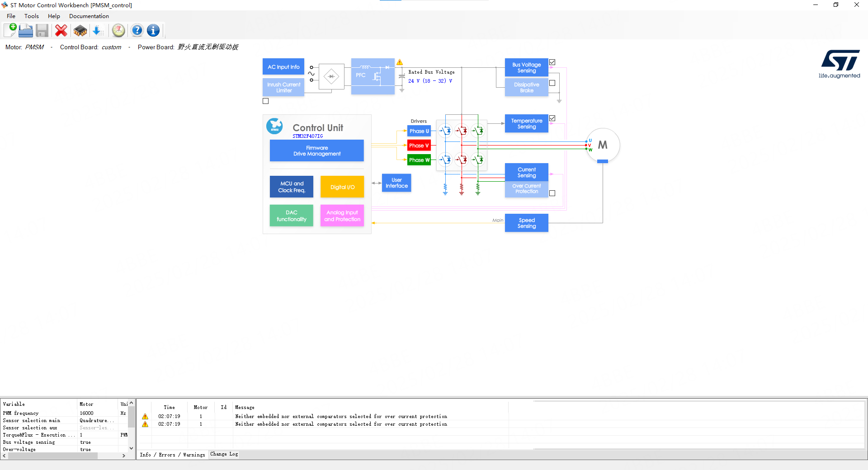Click the variable list horizontal scroll left arrow
The height and width of the screenshot is (470, 868).
[x=5, y=456]
